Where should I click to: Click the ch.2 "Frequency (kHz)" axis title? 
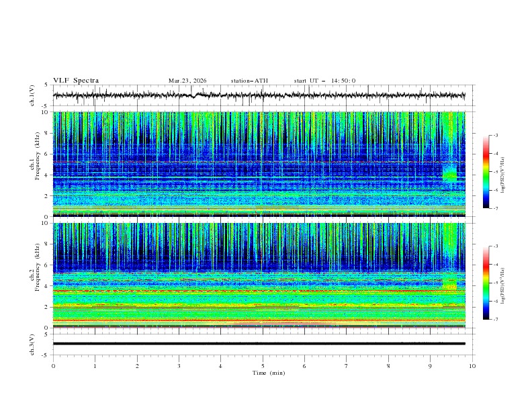point(38,267)
